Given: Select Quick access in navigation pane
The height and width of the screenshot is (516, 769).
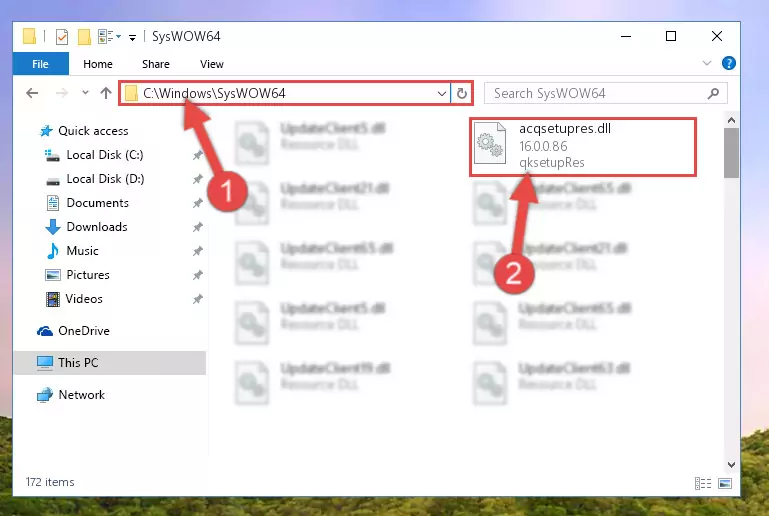Looking at the screenshot, I should [93, 130].
